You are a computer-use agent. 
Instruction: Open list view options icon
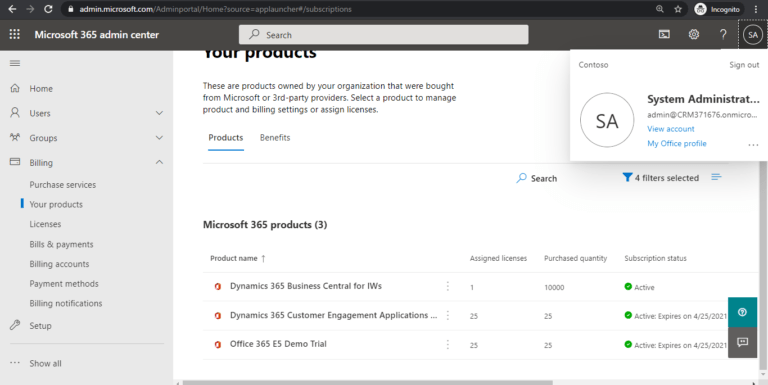click(716, 177)
